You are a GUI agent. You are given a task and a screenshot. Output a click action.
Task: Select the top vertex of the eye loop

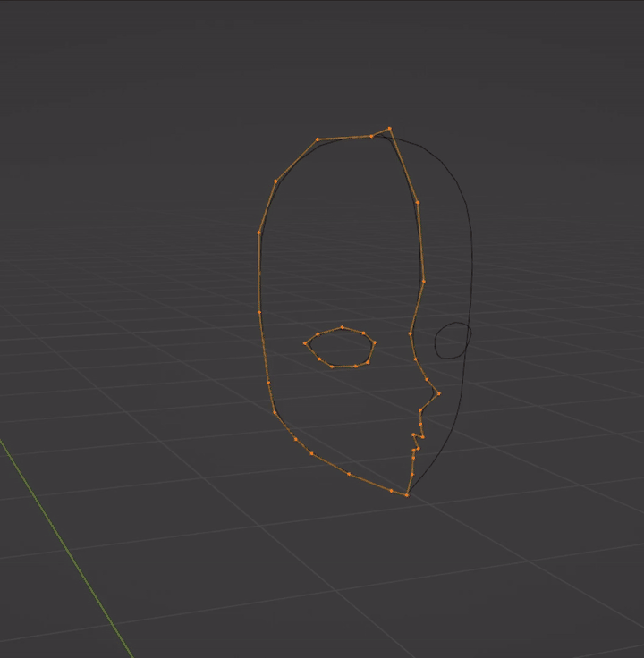[343, 327]
